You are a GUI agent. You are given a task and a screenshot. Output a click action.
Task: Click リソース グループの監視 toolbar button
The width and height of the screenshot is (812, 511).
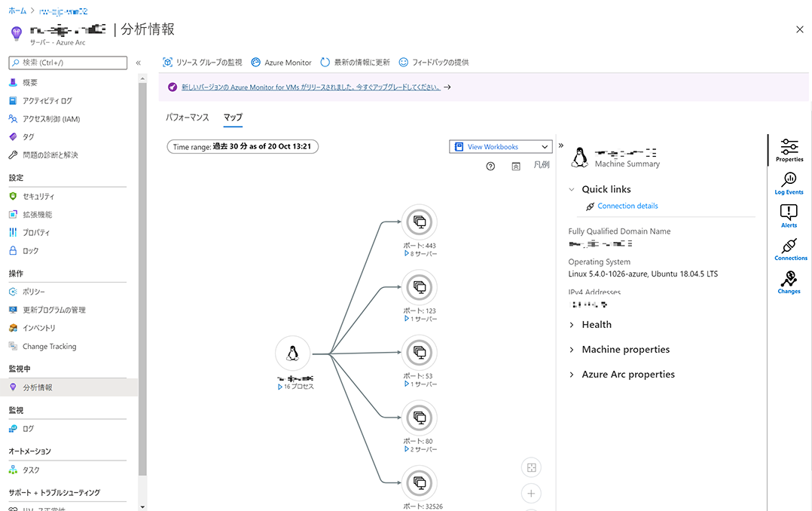pyautogui.click(x=203, y=63)
